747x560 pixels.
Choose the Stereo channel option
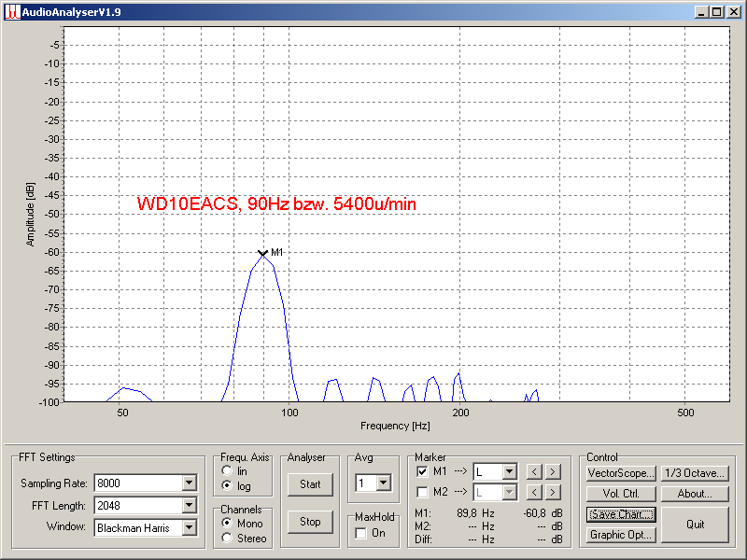click(227, 539)
